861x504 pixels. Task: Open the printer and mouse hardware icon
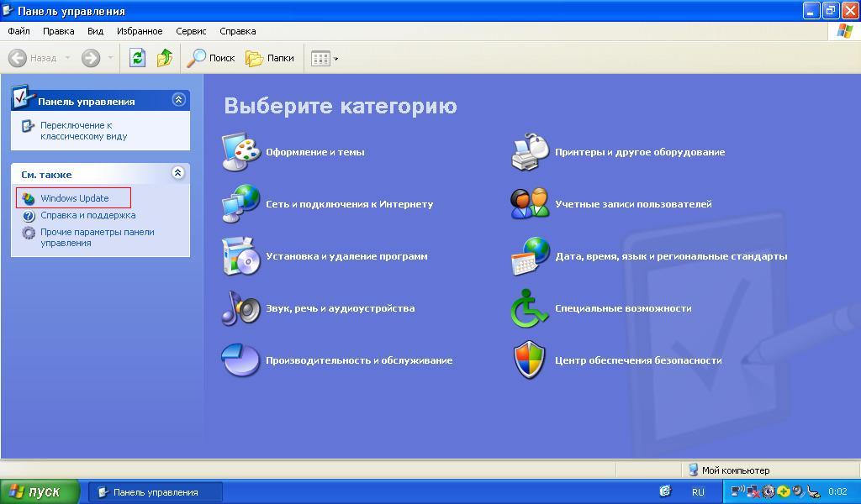tap(531, 152)
